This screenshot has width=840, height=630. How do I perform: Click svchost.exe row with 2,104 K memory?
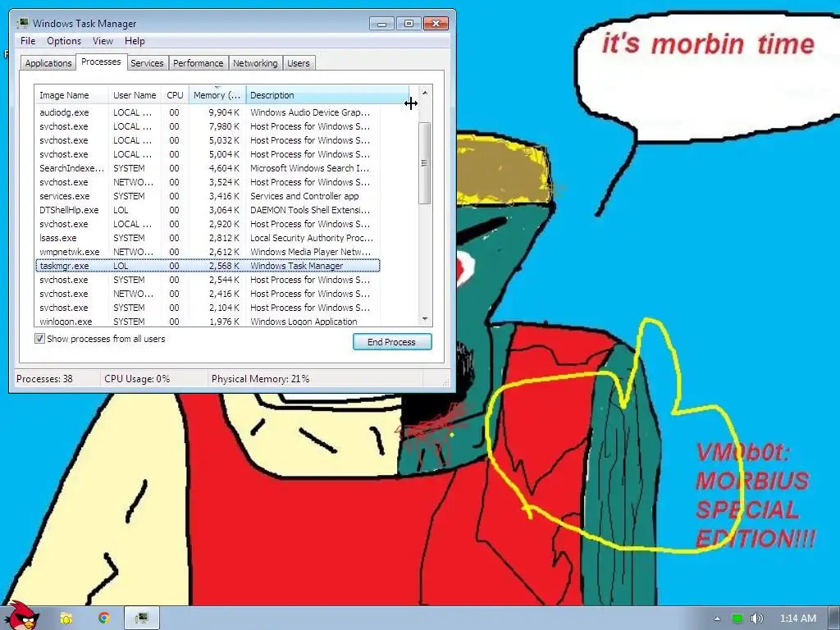(208, 308)
